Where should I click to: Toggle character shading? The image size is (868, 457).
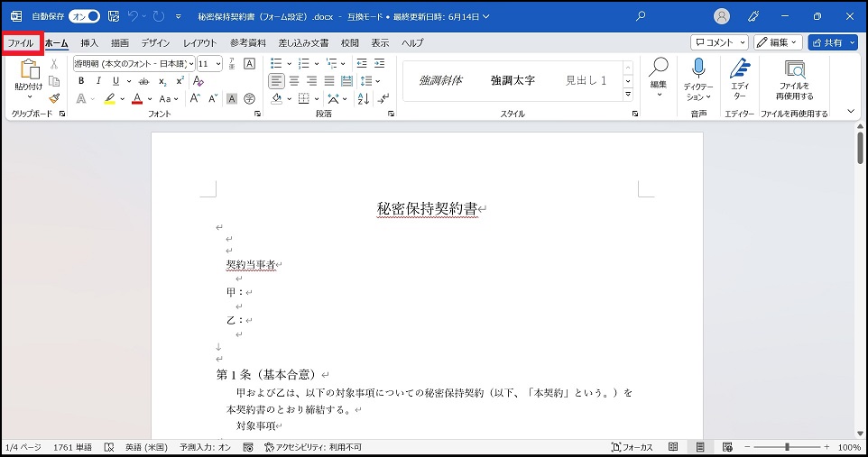[232, 98]
